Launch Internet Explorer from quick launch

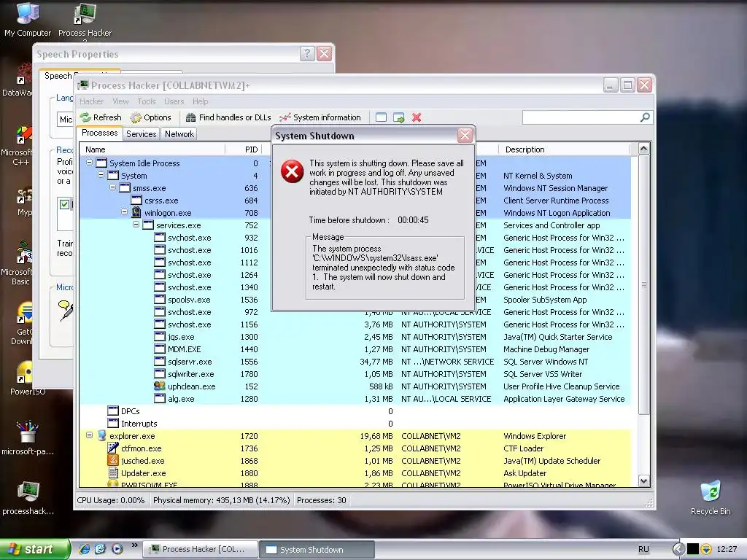[x=85, y=549]
